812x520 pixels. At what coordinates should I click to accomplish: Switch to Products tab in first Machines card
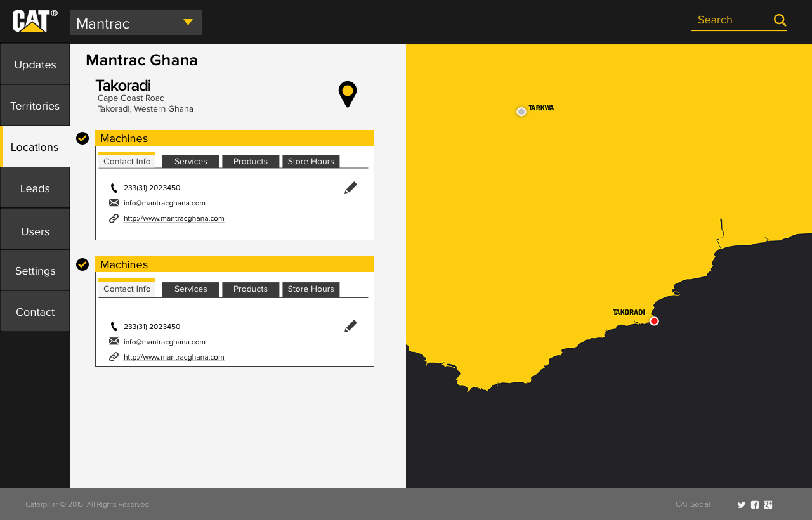click(251, 162)
